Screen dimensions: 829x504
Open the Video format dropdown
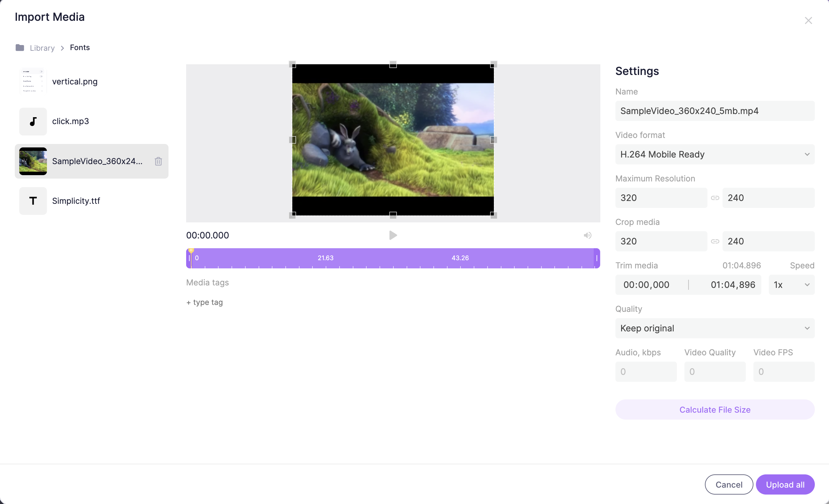[715, 154]
